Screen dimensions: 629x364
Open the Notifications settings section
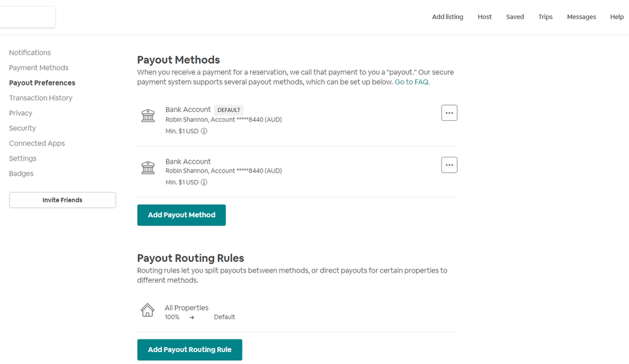pyautogui.click(x=30, y=53)
